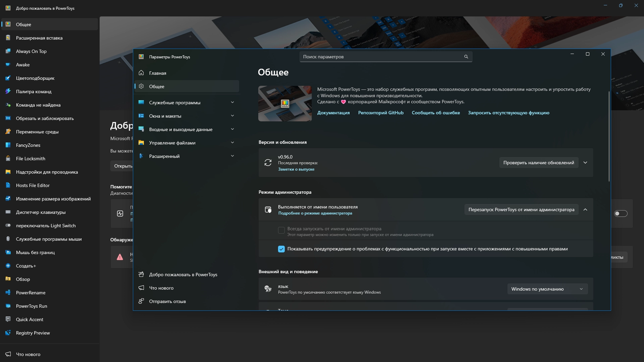Check the Always run as administrator checkbox
The height and width of the screenshot is (362, 644).
[281, 230]
